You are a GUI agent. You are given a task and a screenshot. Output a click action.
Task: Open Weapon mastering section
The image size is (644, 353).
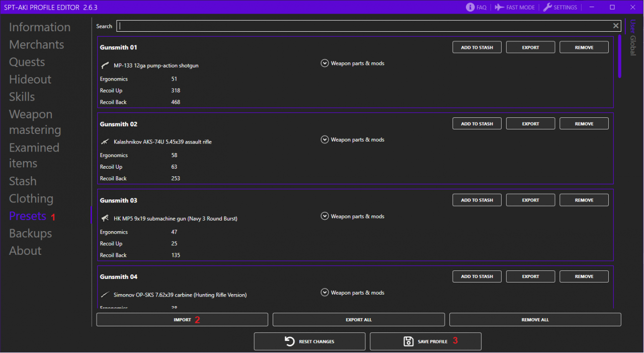coord(35,122)
